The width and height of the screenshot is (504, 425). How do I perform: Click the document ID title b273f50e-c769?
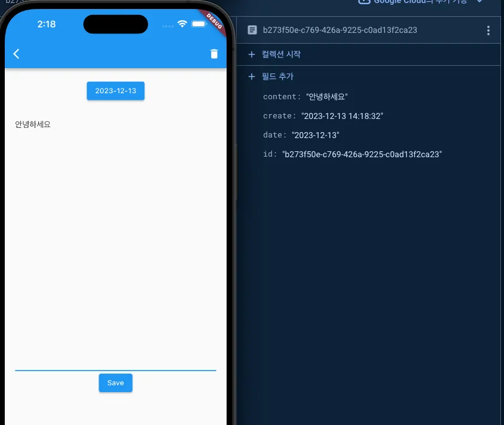340,30
